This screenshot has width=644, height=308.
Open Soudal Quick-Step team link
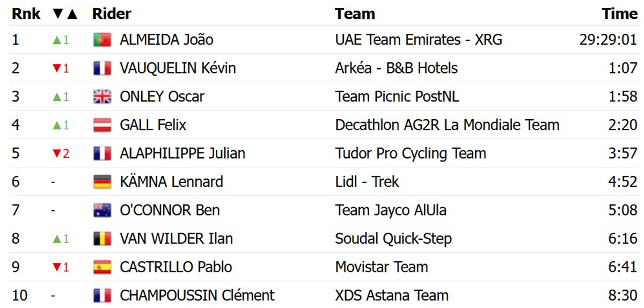[x=393, y=239]
